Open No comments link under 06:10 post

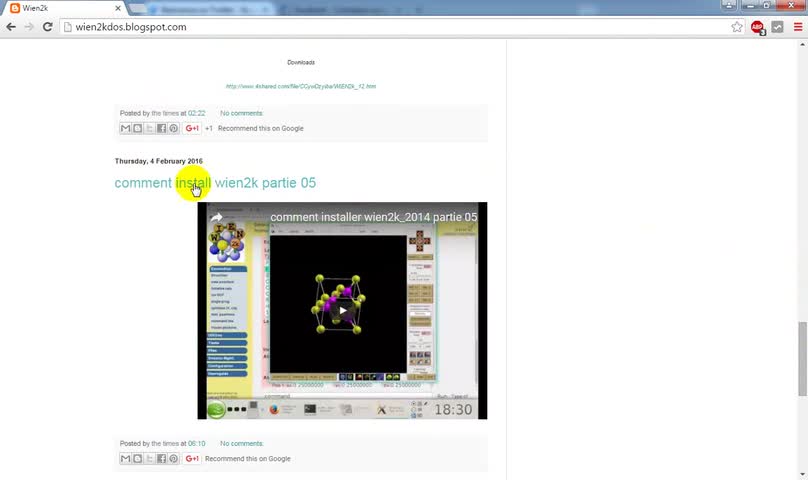pyautogui.click(x=242, y=443)
